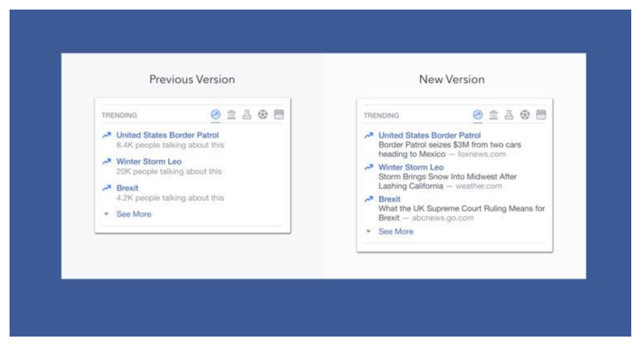Expand See More arrow in Previous Version panel
This screenshot has width=644, height=352.
[106, 215]
